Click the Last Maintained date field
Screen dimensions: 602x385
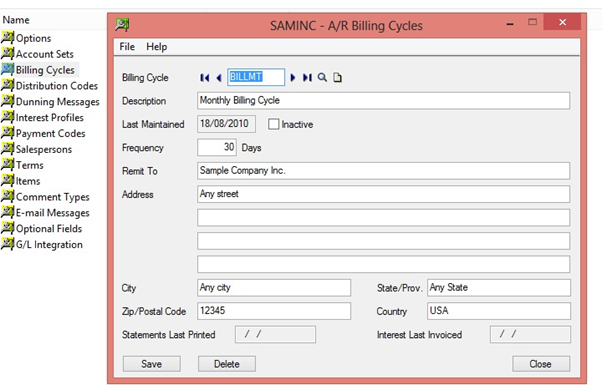tap(227, 124)
